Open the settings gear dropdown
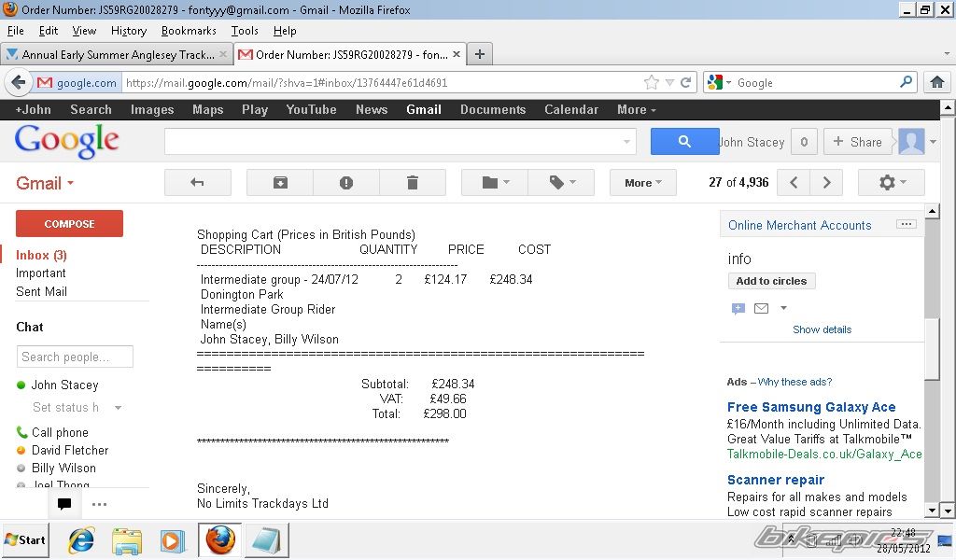 point(891,183)
